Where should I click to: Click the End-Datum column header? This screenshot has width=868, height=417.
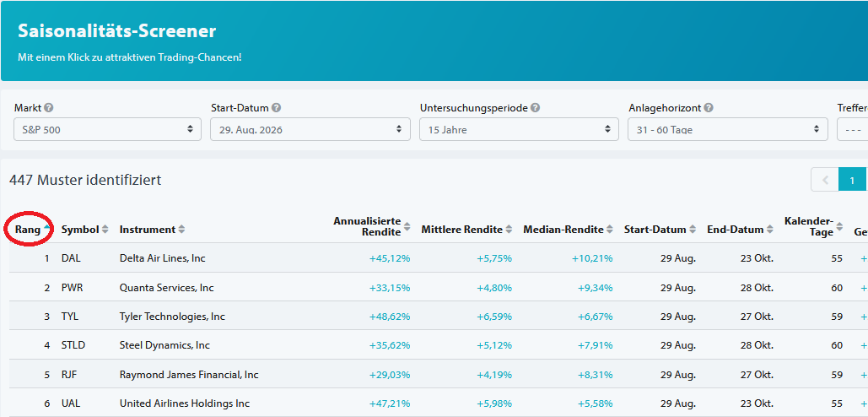736,230
